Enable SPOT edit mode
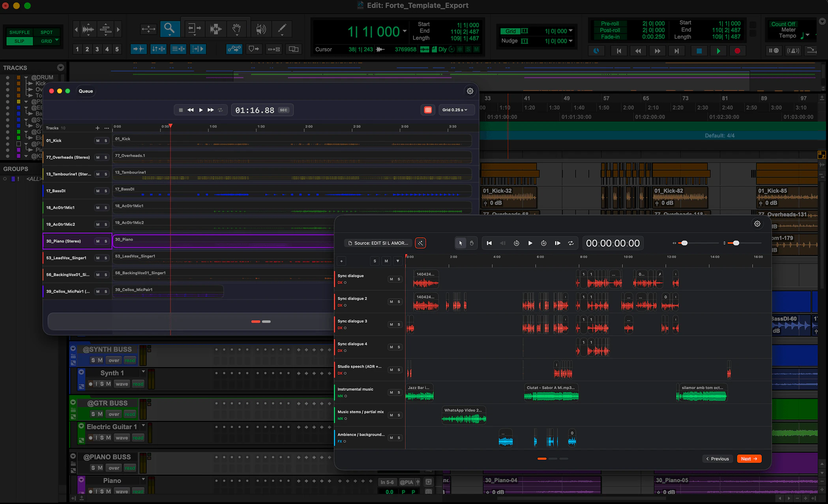This screenshot has width=828, height=504. click(47, 32)
